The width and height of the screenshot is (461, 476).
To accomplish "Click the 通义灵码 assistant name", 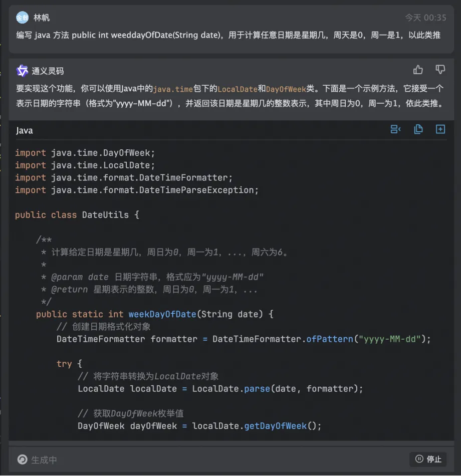I will 48,71.
